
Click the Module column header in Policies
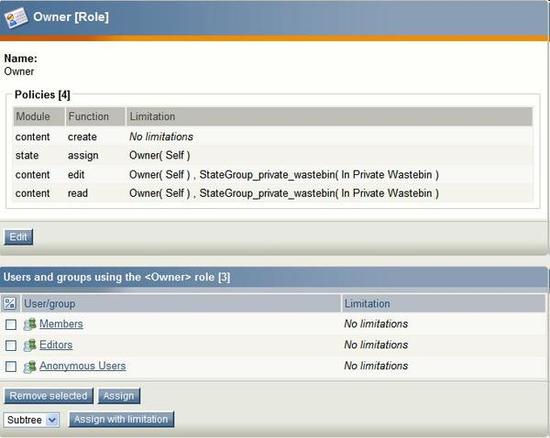click(39, 116)
